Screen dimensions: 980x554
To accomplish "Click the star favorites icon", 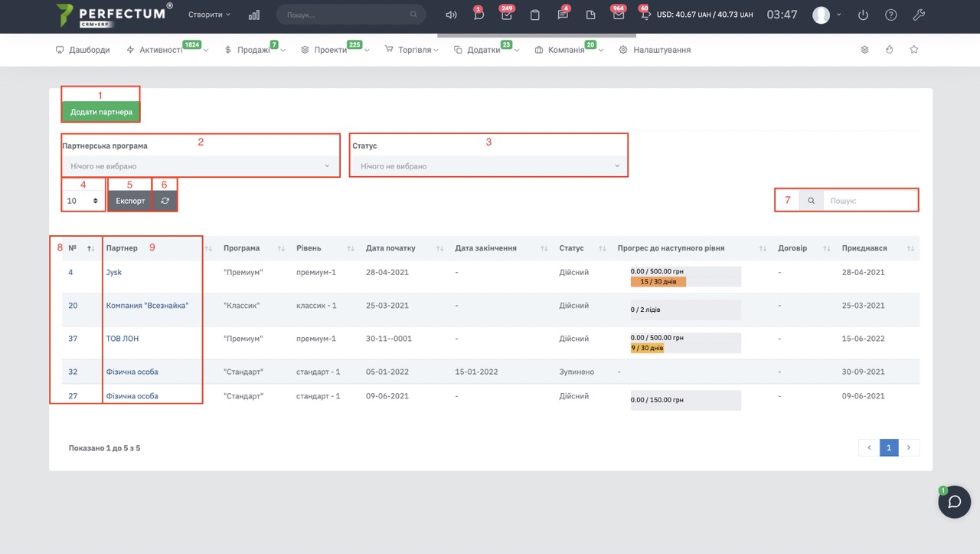I will [x=913, y=50].
